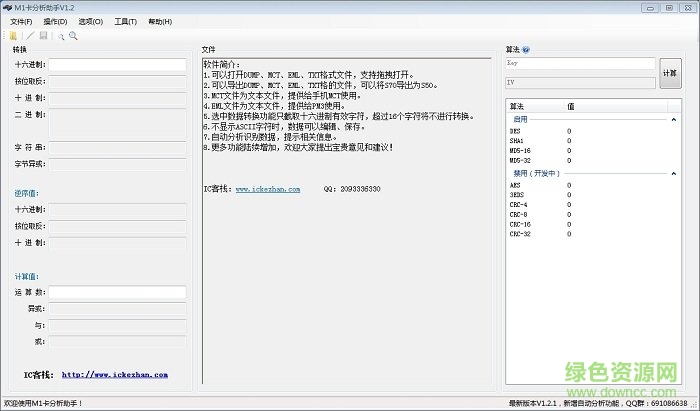This screenshot has height=411, width=700.
Task: Click the small magnifier zoom-out icon
Action: [60, 36]
